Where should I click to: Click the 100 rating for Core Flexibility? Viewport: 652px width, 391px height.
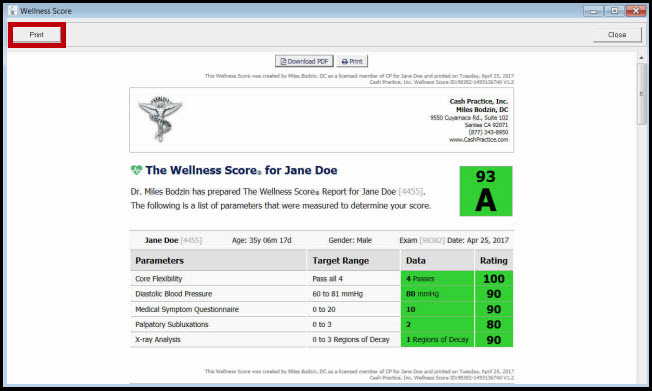click(x=494, y=278)
